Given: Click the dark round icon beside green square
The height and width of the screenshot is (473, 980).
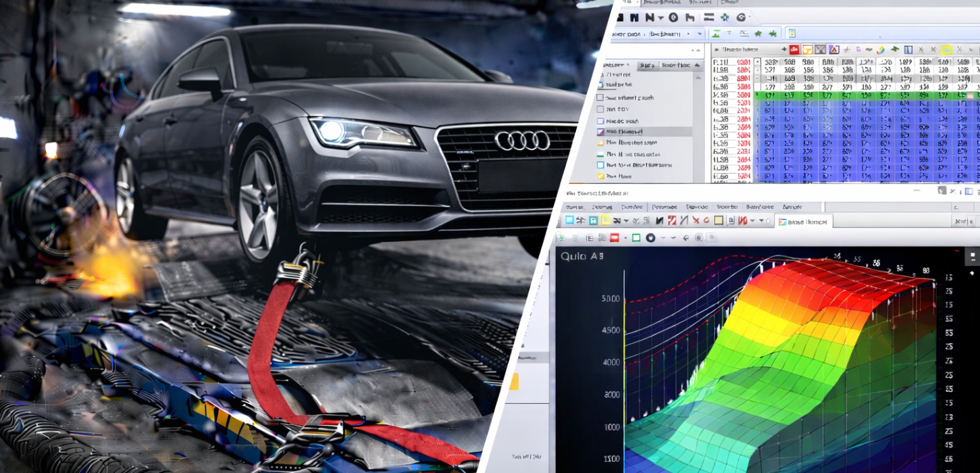Looking at the screenshot, I should point(650,238).
